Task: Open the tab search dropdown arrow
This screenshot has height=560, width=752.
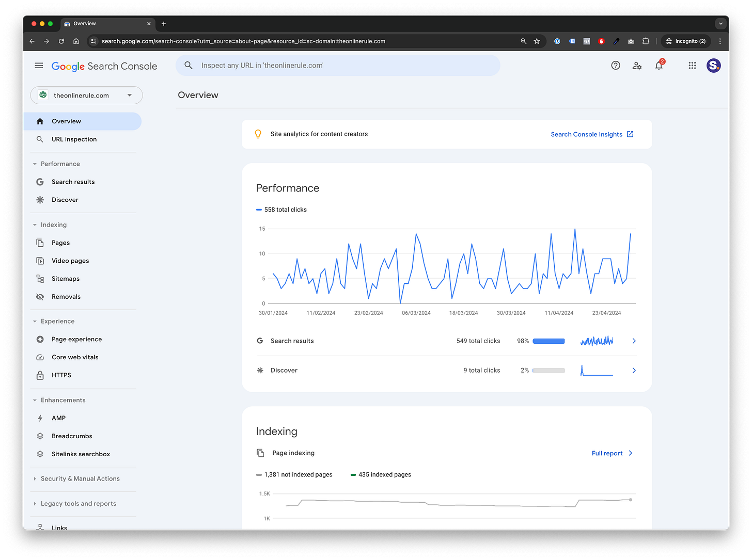Action: (721, 24)
